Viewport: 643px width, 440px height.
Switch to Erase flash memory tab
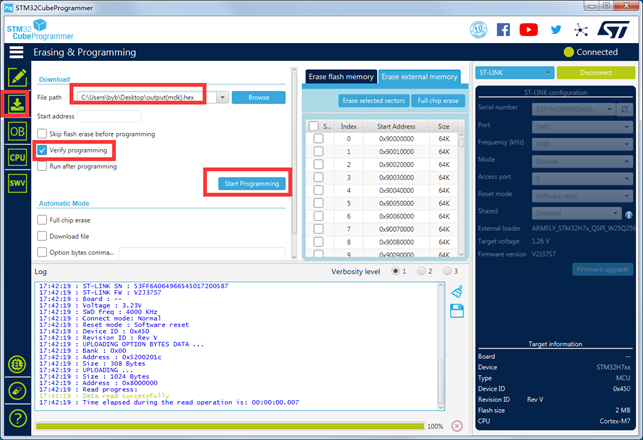(341, 77)
